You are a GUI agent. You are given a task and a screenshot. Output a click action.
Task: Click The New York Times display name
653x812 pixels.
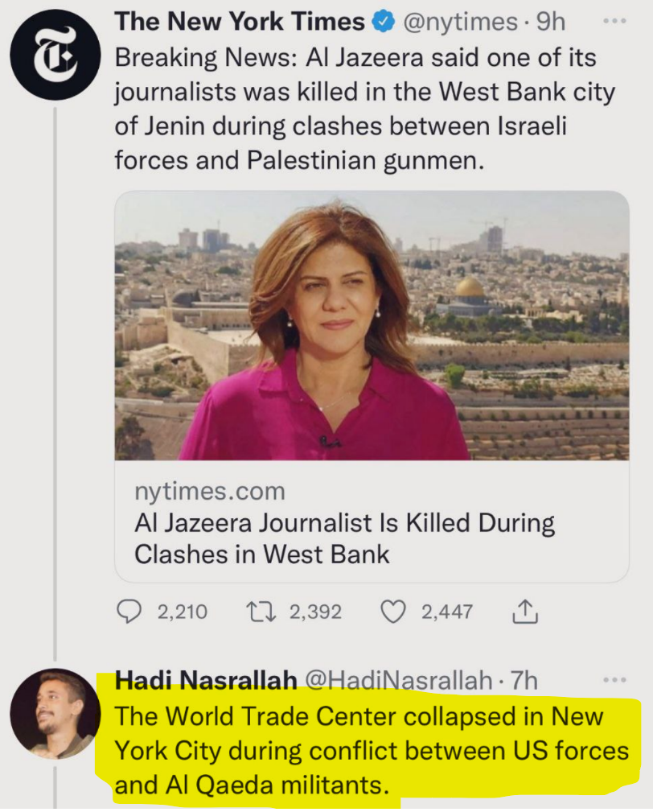pos(240,23)
